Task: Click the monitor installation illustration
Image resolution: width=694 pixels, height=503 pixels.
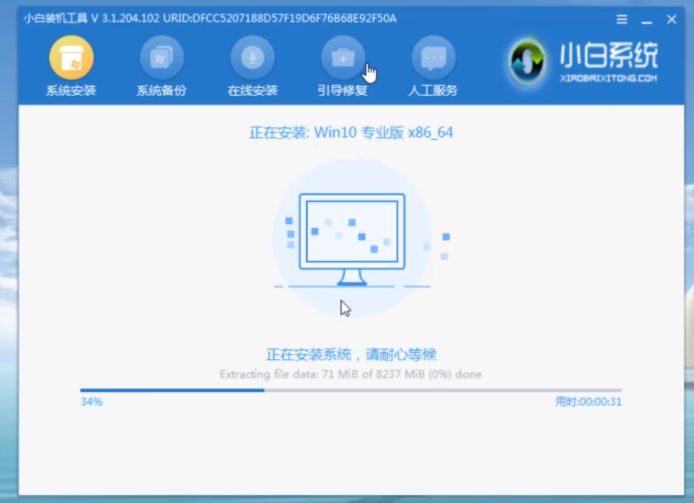Action: (352, 239)
